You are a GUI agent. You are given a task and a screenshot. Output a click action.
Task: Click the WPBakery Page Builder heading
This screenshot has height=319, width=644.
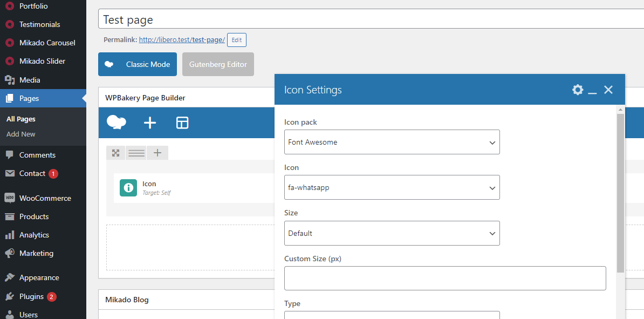coord(146,98)
